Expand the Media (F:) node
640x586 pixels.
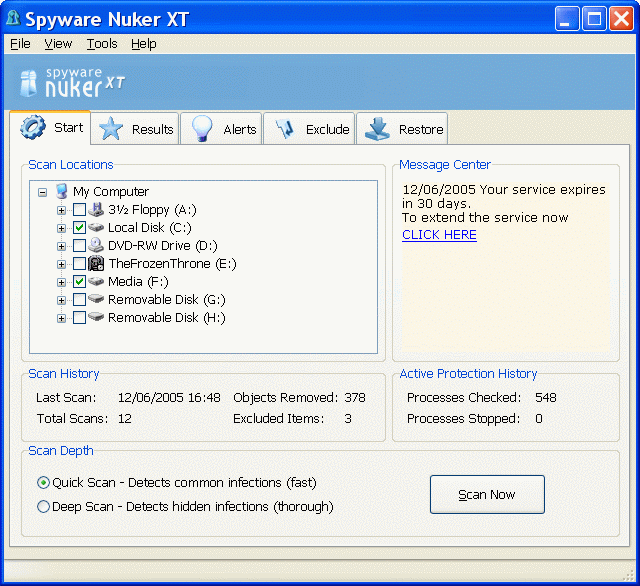61,282
